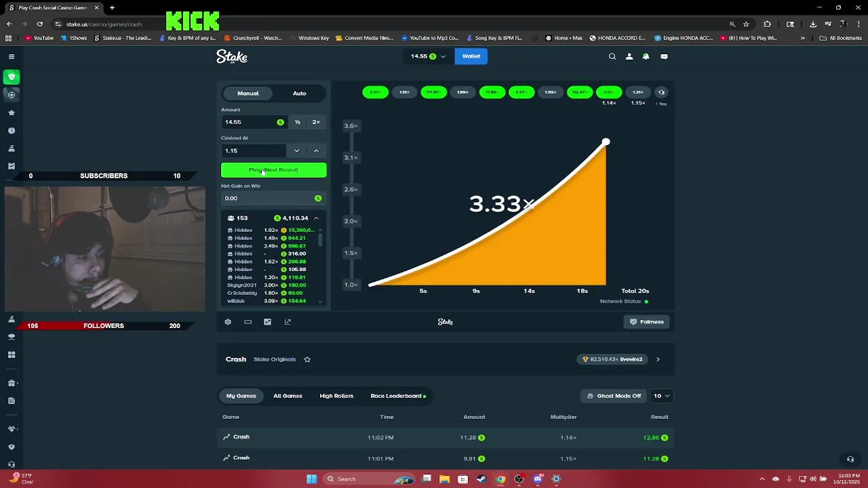Screen dimensions: 868x488
Task: Click the Stake logo in header
Action: (232, 57)
